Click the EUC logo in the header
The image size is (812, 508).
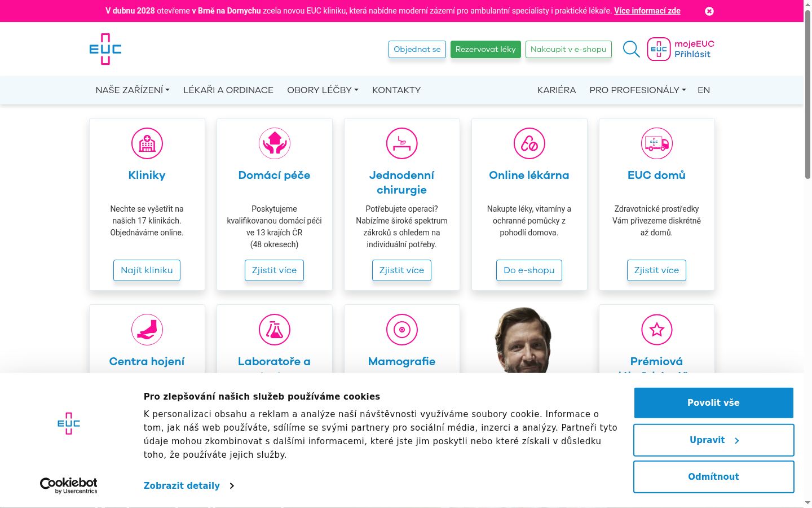[105, 49]
